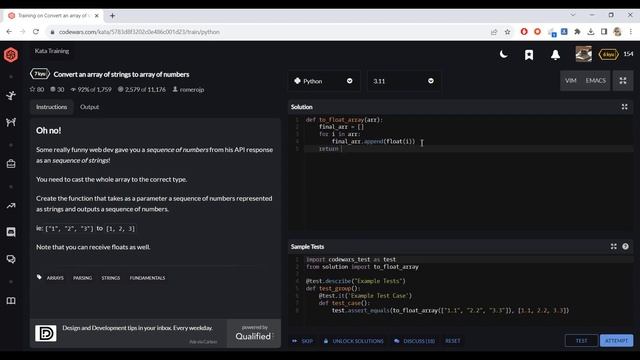Screen dimensions: 640x360
Task: Click the browser address bar
Action: 269,32
